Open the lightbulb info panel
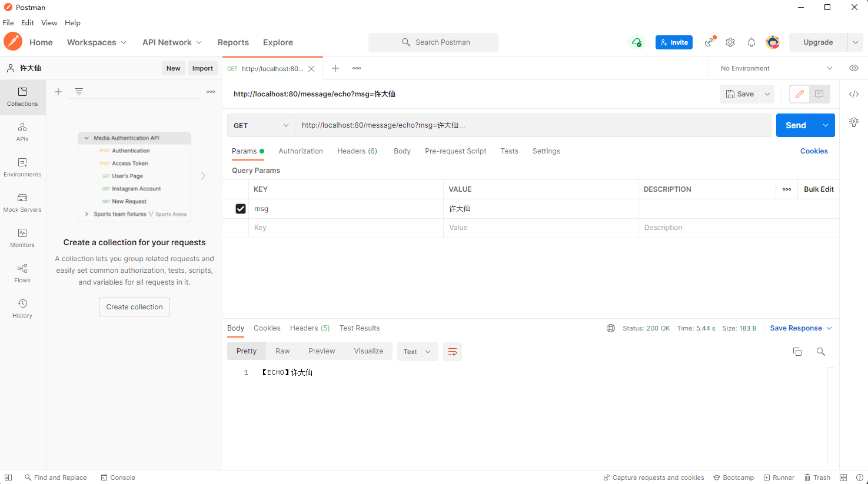868x484 pixels. pyautogui.click(x=854, y=122)
